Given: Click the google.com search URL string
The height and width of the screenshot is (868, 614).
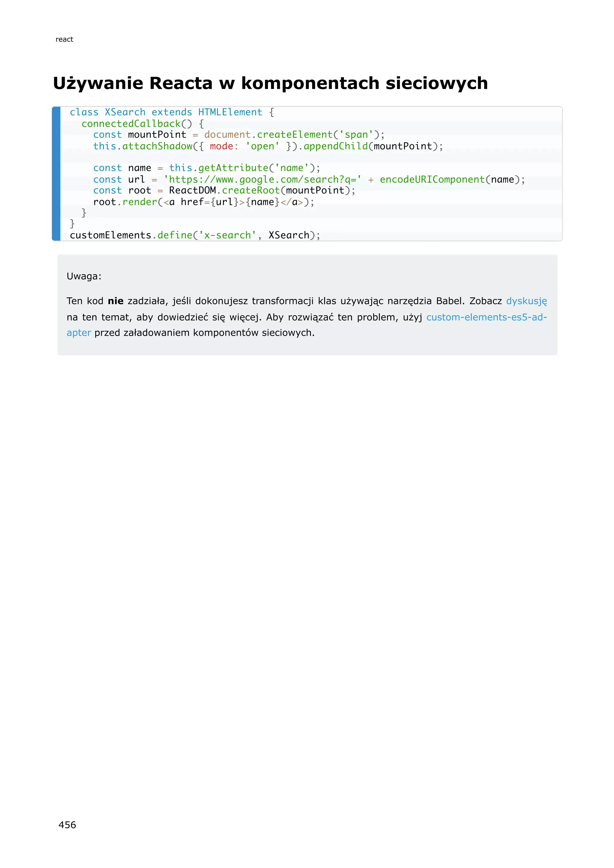Looking at the screenshot, I should click(262, 179).
